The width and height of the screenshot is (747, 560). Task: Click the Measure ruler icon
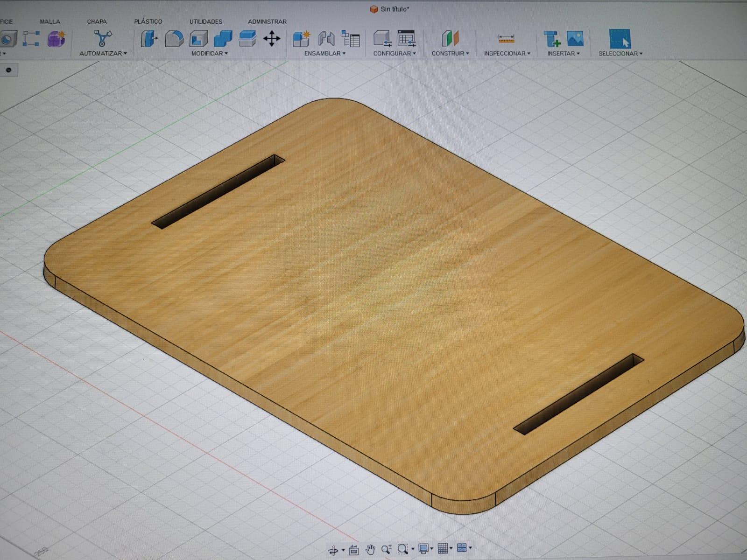tap(507, 39)
